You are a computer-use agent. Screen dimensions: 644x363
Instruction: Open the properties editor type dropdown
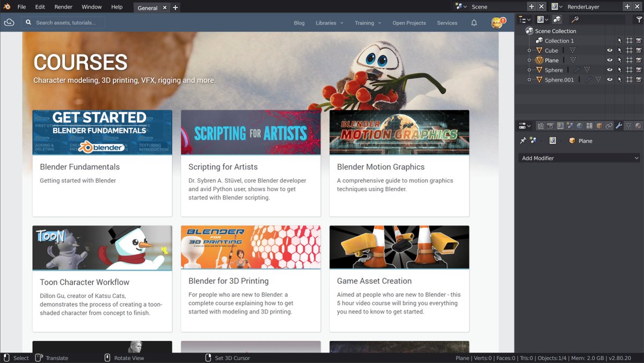(x=524, y=126)
